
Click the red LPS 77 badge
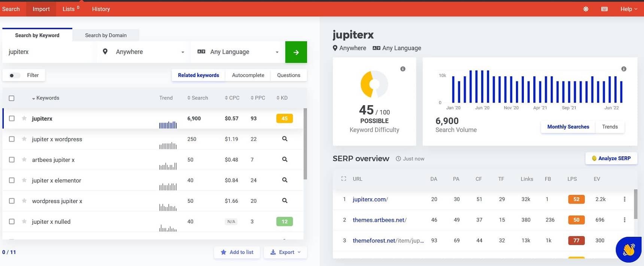coord(576,241)
